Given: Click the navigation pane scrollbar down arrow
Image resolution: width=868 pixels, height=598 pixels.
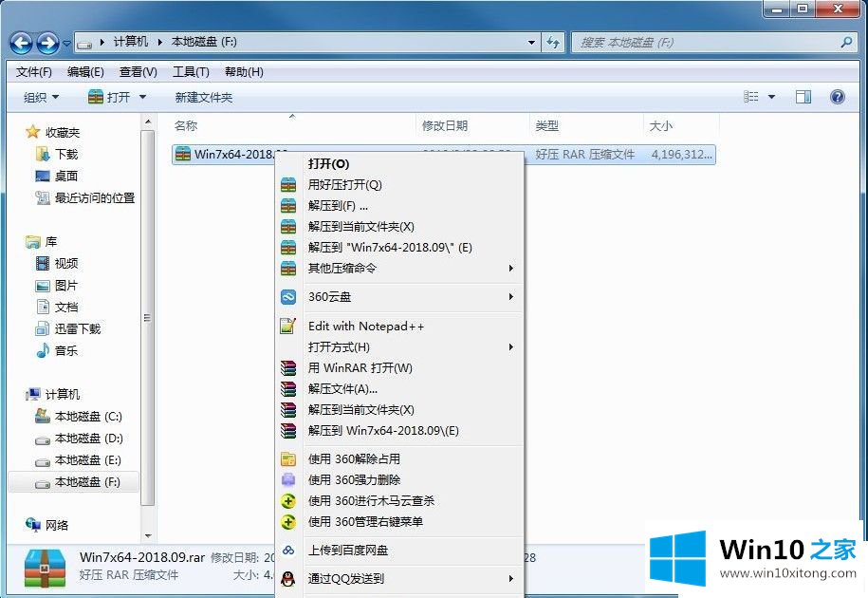Looking at the screenshot, I should (148, 535).
